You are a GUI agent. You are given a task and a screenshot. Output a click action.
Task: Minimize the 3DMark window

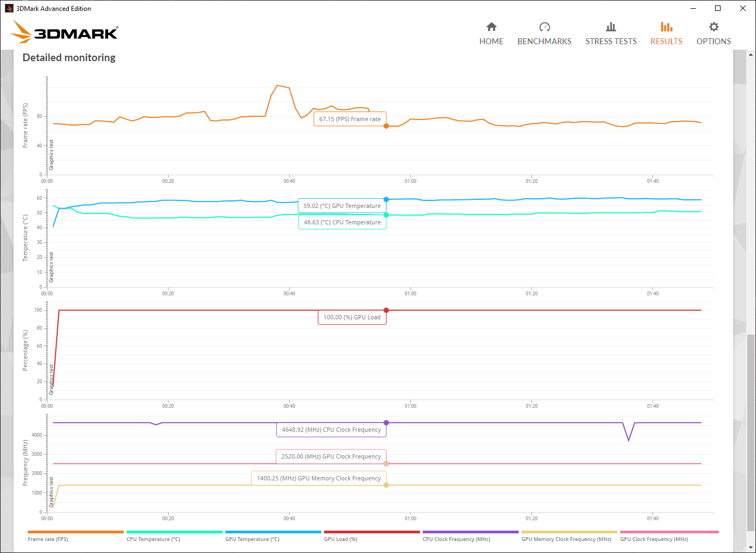[x=693, y=8]
